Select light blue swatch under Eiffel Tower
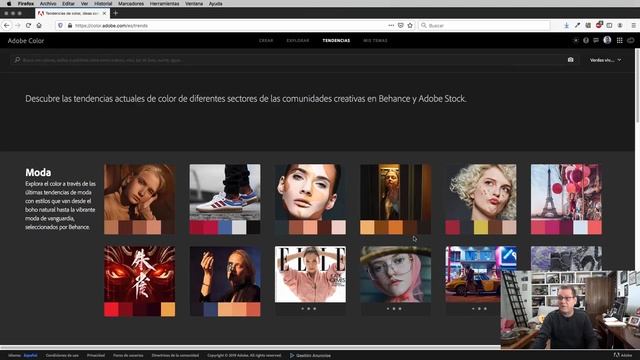The width and height of the screenshot is (640, 360). pos(580,227)
